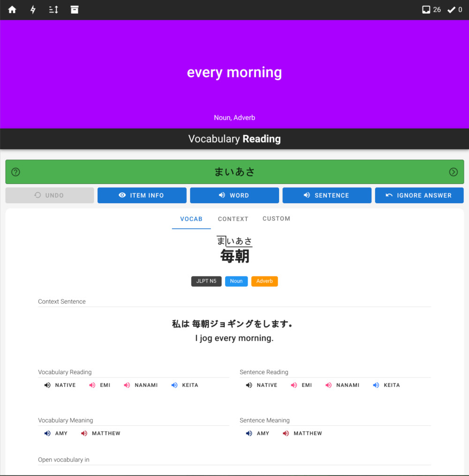
Task: Play Emi sentence reading audio
Action: [x=301, y=385]
